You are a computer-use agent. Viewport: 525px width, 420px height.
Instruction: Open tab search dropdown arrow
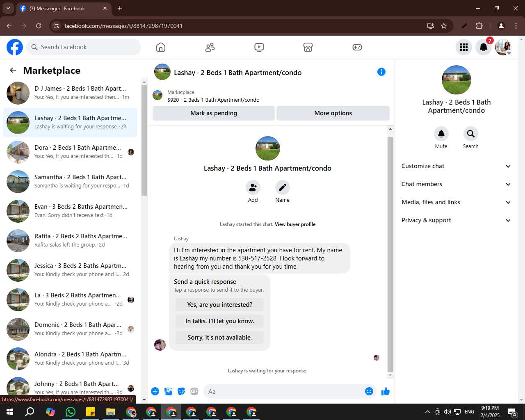8,8
